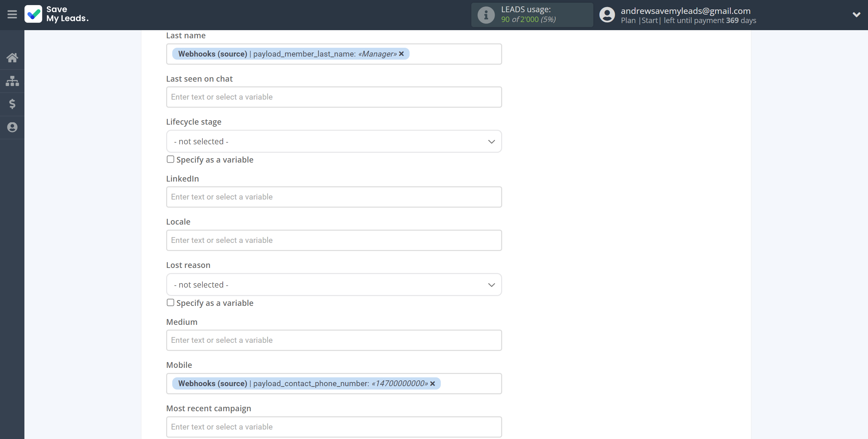Click the Most recent campaign input field

[334, 426]
